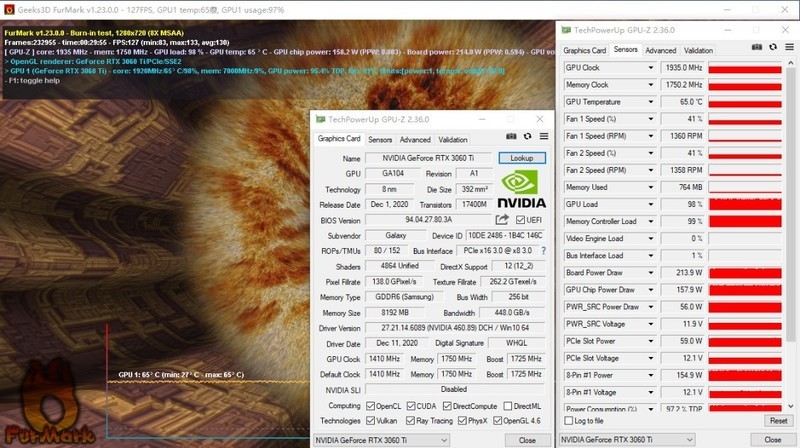Open the PCIe Slot Power dropdown
The image size is (800, 448).
(651, 341)
